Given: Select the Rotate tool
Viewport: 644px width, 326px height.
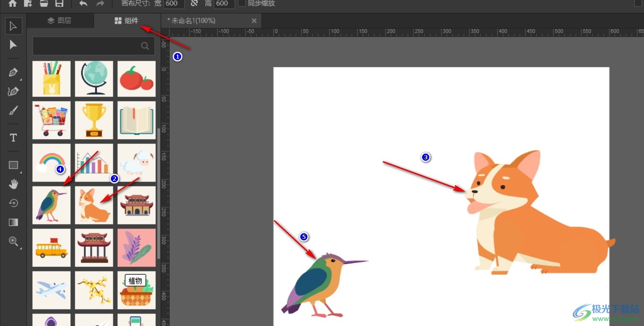Looking at the screenshot, I should [13, 203].
